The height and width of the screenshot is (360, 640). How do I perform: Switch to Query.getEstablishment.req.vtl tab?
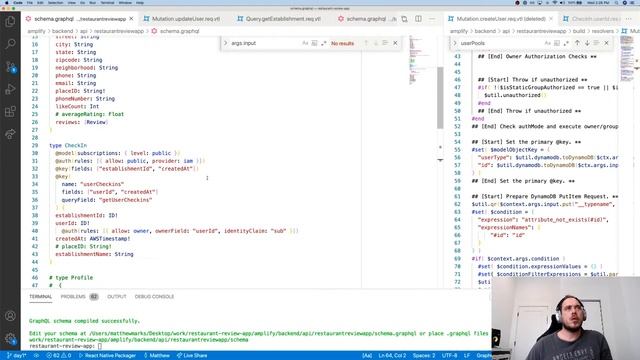[x=279, y=19]
